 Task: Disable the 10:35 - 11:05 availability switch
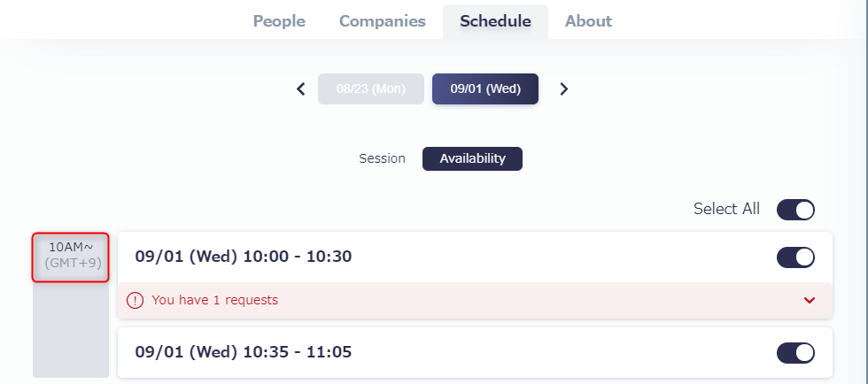(795, 353)
